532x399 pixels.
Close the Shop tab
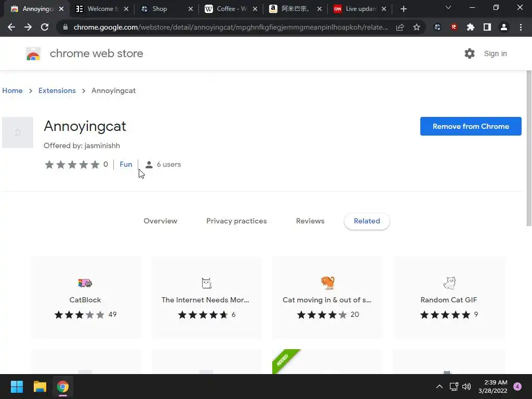[x=191, y=9]
